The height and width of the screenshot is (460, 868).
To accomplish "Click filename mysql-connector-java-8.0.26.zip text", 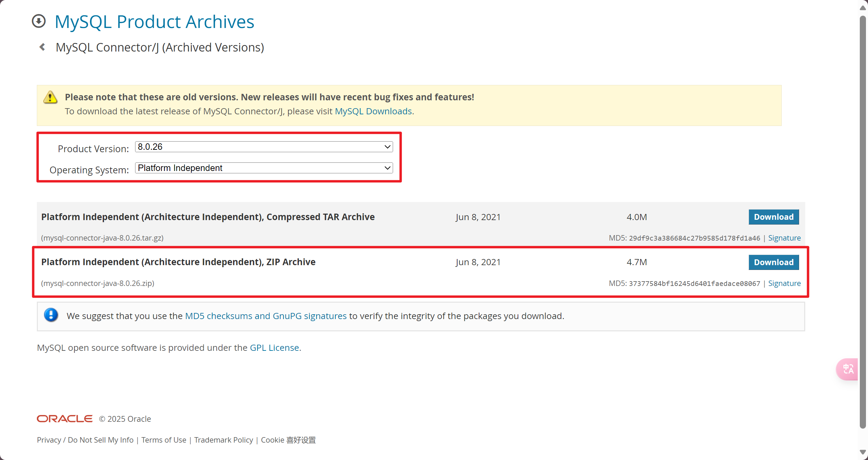I will tap(98, 283).
